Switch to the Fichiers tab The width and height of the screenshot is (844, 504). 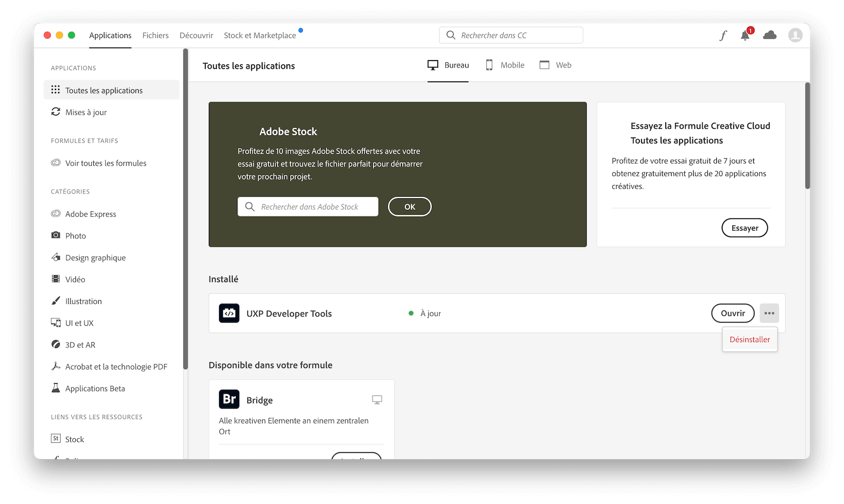[156, 35]
